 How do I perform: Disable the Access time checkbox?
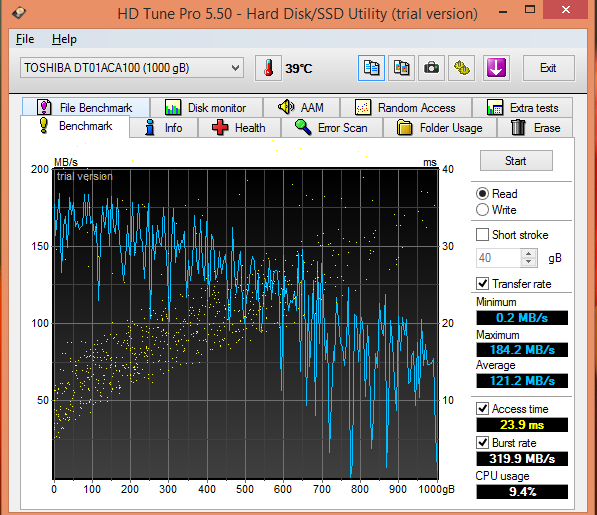482,408
